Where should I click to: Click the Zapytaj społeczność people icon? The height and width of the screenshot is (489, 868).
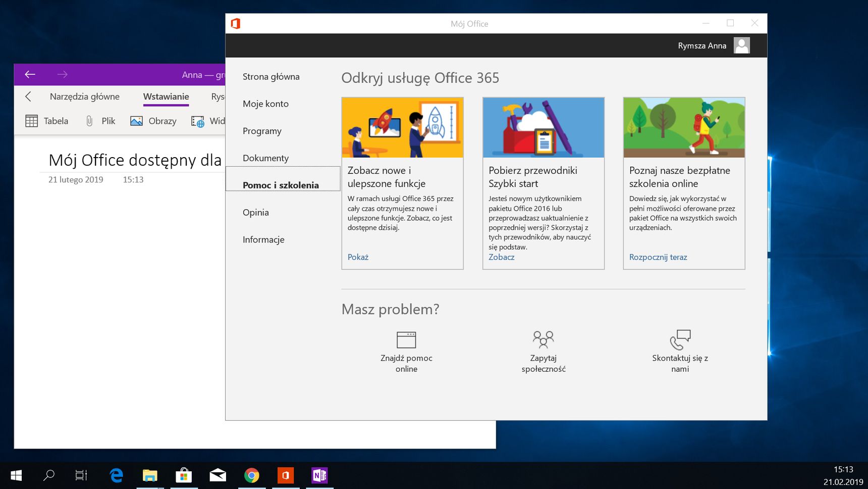(544, 340)
